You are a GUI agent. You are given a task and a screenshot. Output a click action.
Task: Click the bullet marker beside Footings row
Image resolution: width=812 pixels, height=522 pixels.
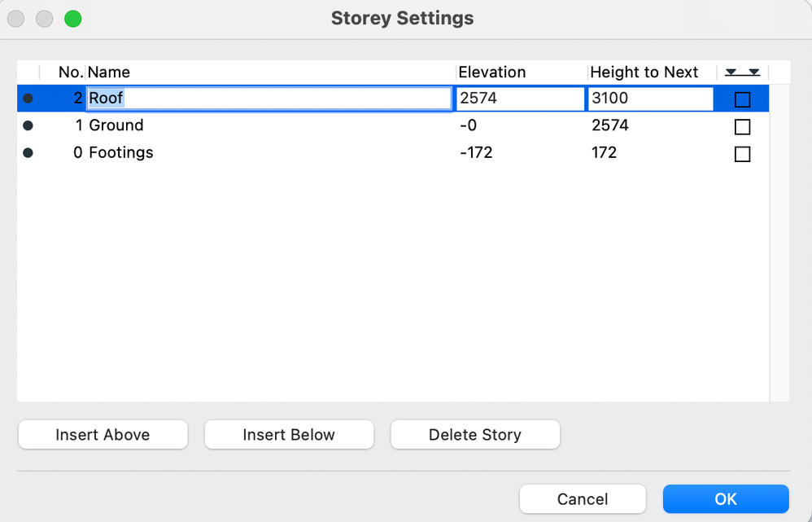point(28,153)
